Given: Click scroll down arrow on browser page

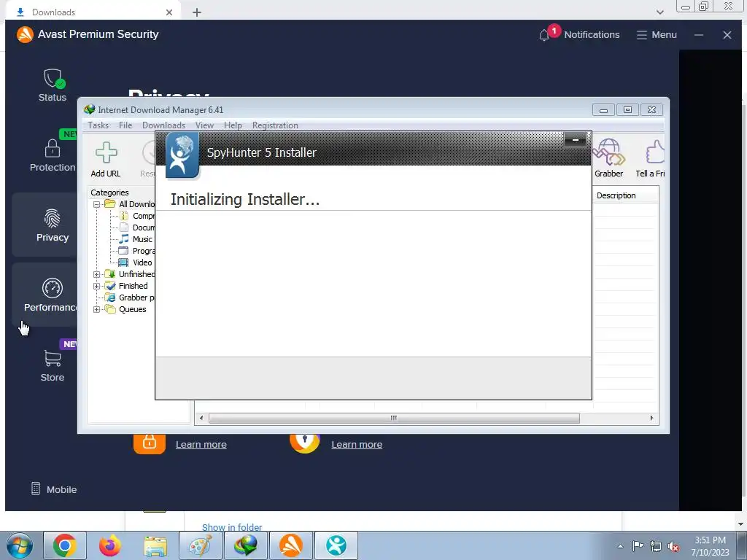Looking at the screenshot, I should [x=741, y=524].
